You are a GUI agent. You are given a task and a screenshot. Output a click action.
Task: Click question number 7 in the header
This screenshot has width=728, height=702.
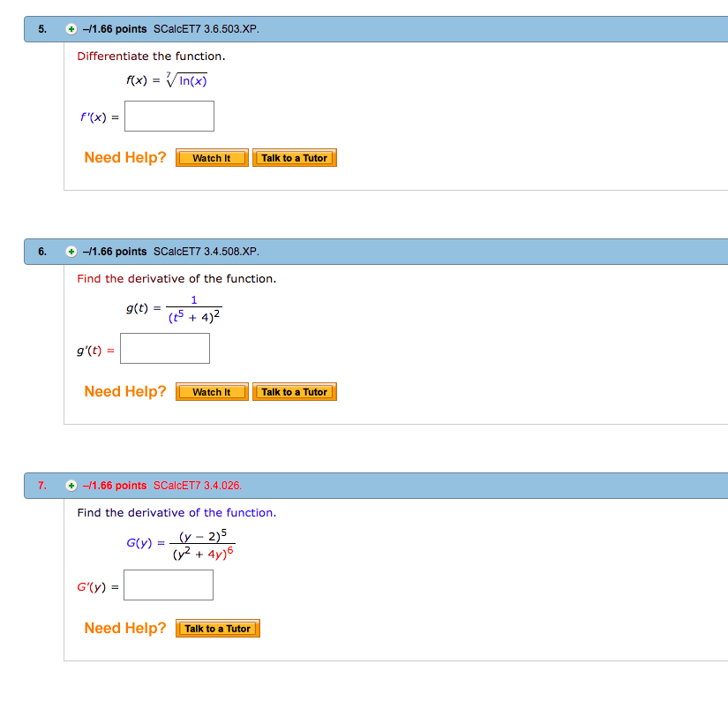click(x=42, y=486)
